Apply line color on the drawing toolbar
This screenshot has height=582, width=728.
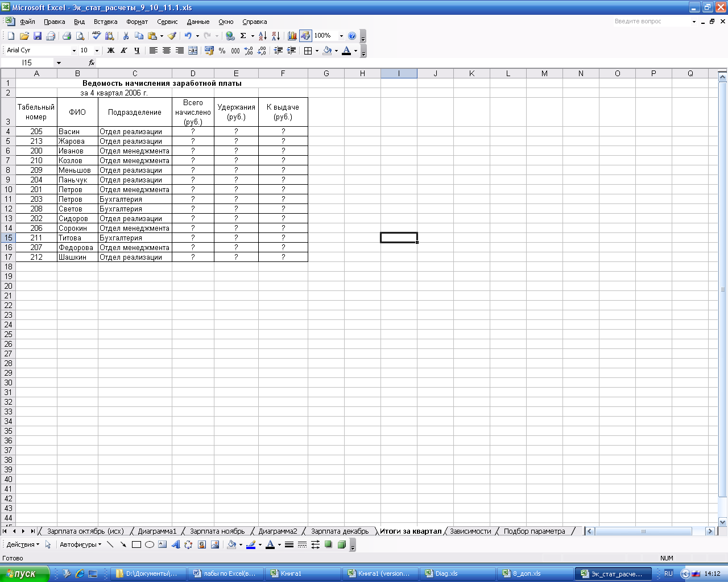(251, 544)
